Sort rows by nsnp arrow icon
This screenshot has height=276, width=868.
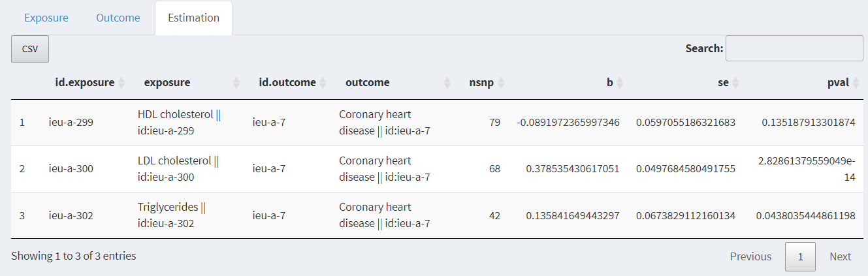coord(501,83)
